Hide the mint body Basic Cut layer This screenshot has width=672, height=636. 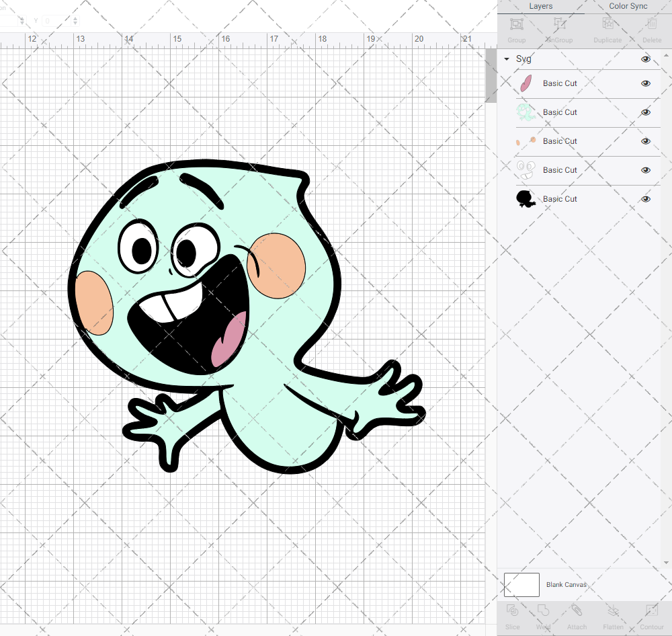645,112
